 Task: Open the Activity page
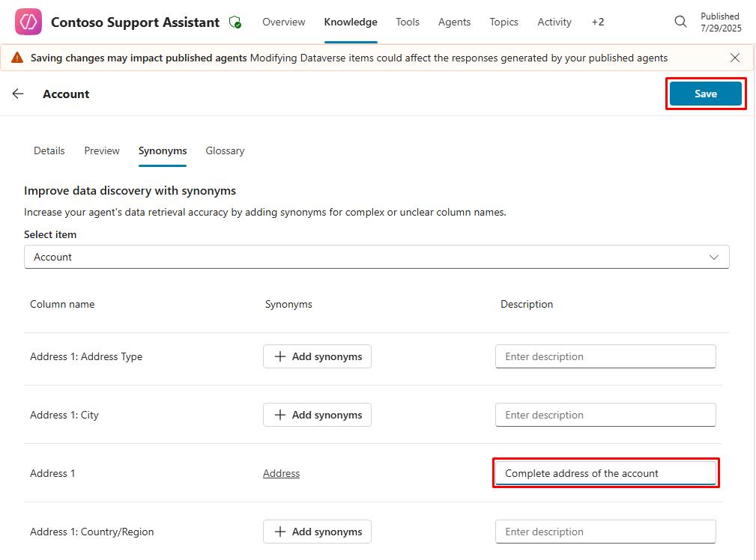click(554, 22)
